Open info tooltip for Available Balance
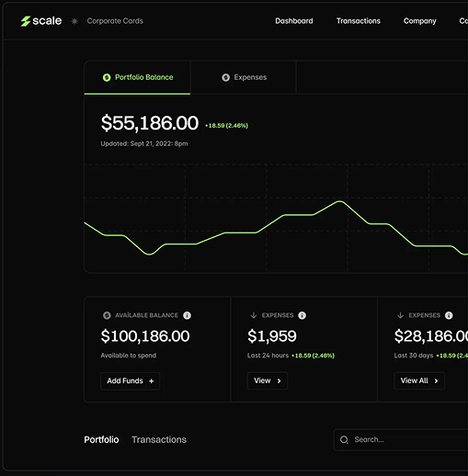Viewport: 468px width, 476px height. tap(187, 315)
